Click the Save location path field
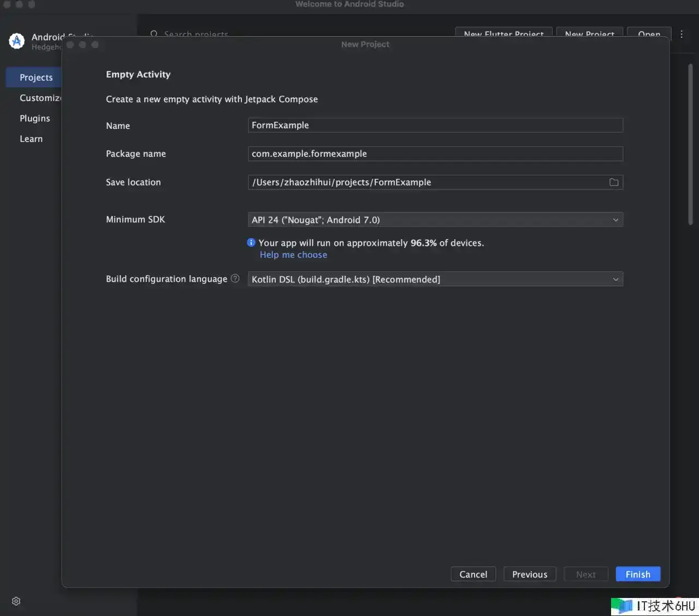The height and width of the screenshot is (616, 699). 426,182
